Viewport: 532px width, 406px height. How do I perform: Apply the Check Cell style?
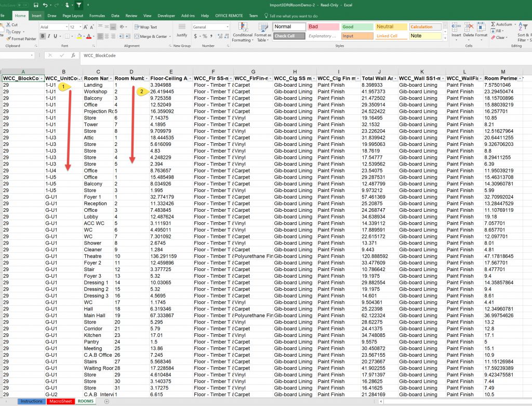click(x=288, y=36)
